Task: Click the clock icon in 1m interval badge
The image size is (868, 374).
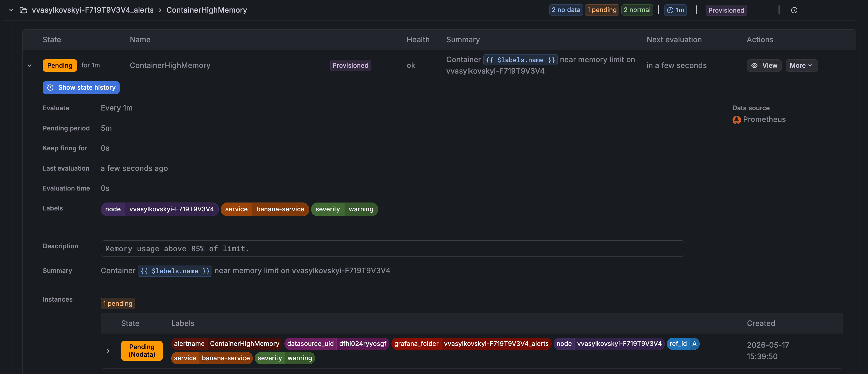Action: click(x=670, y=10)
